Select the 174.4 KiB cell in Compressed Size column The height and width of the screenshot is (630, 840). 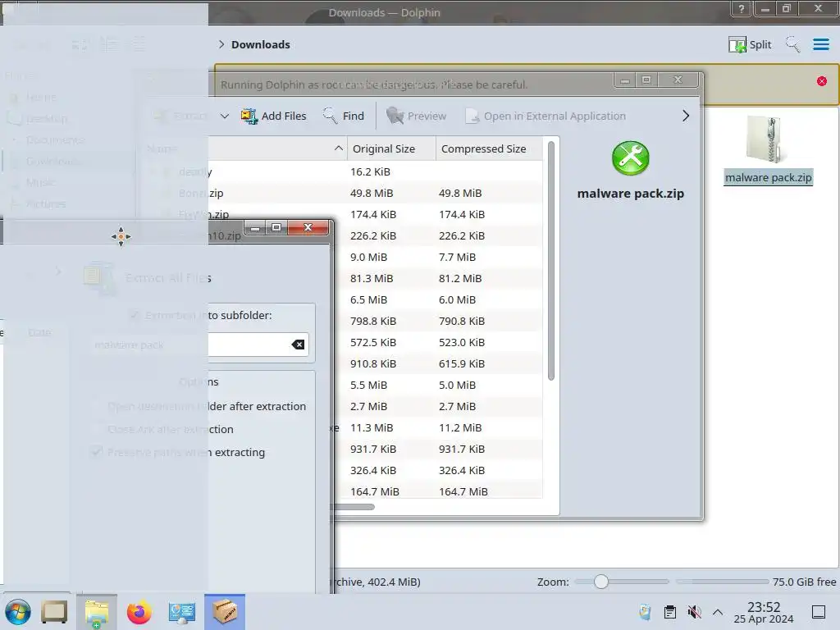coord(462,214)
